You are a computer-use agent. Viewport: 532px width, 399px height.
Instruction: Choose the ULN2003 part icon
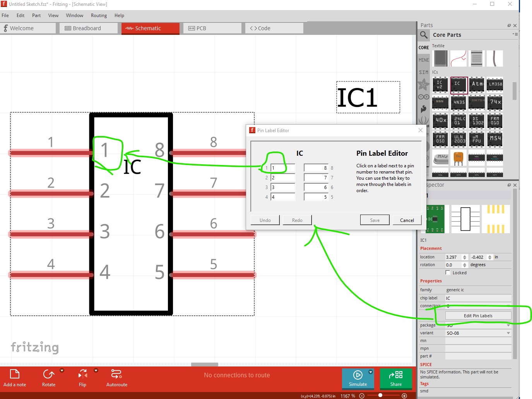coord(459,139)
